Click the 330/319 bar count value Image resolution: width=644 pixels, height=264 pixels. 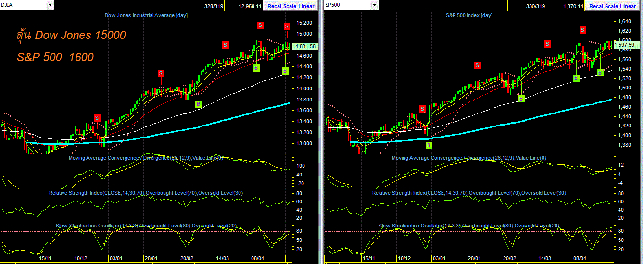[x=536, y=6]
